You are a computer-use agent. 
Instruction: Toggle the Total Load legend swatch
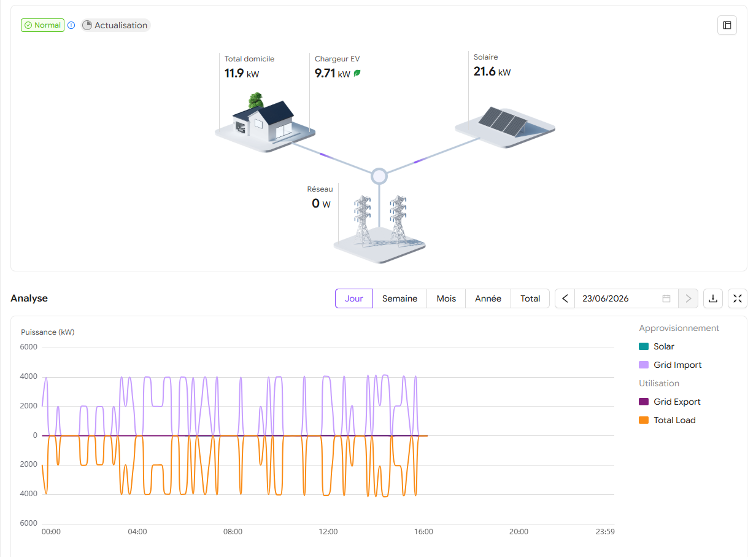(644, 420)
